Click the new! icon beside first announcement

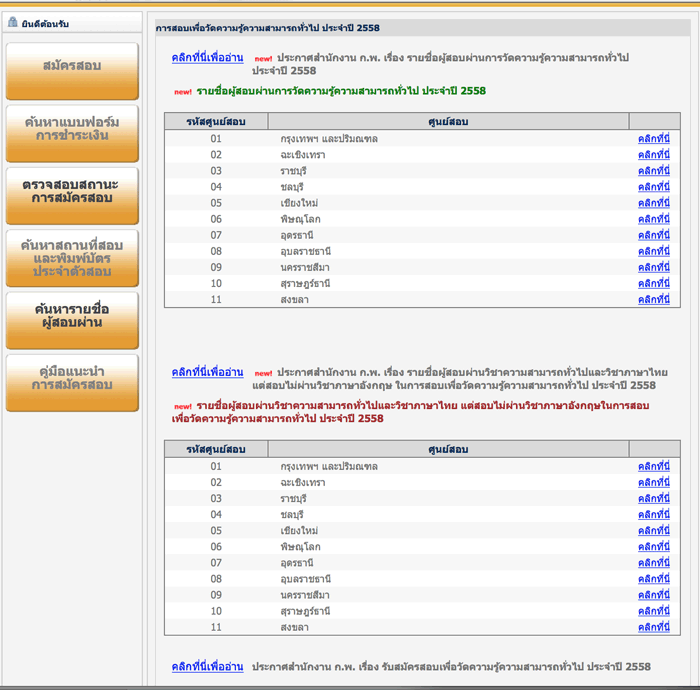(x=263, y=59)
